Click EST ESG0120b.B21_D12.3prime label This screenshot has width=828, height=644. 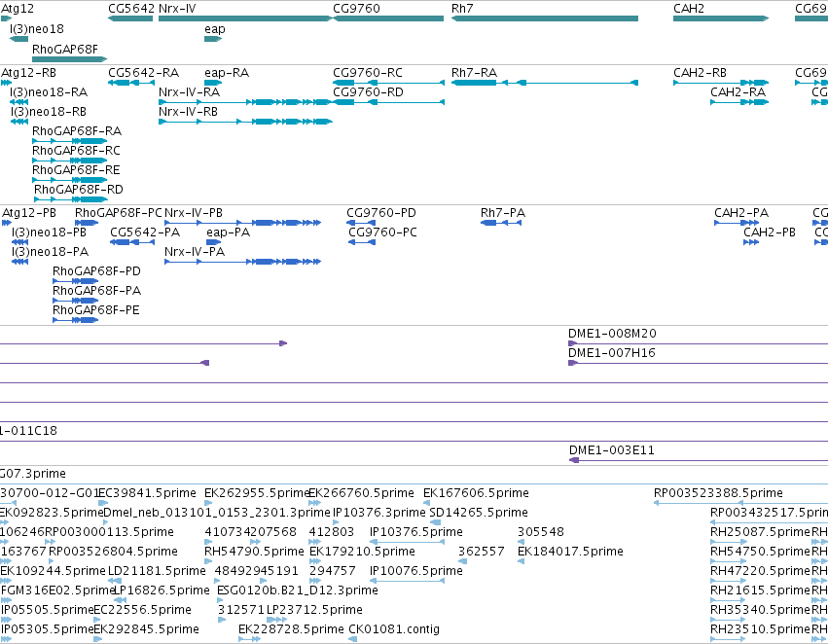click(298, 590)
